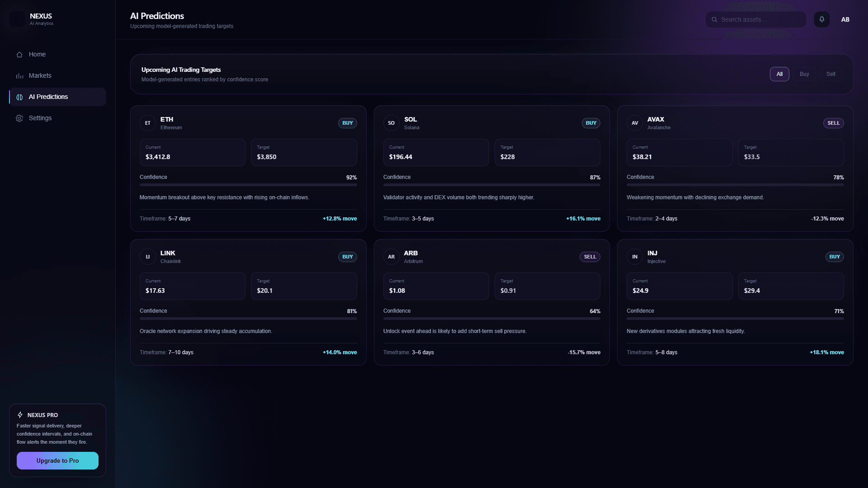This screenshot has height=488, width=868.
Task: Click the INJ BUY badge
Action: pyautogui.click(x=835, y=257)
